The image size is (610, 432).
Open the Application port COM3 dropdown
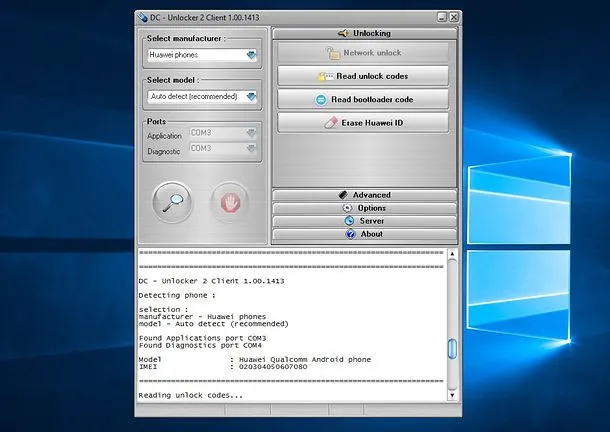pyautogui.click(x=251, y=132)
